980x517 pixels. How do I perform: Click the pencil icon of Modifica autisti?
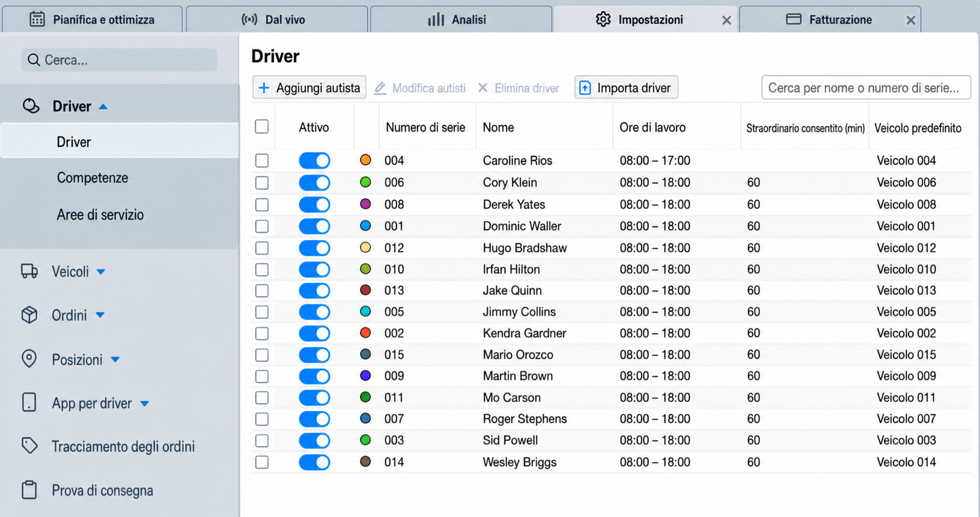point(380,88)
